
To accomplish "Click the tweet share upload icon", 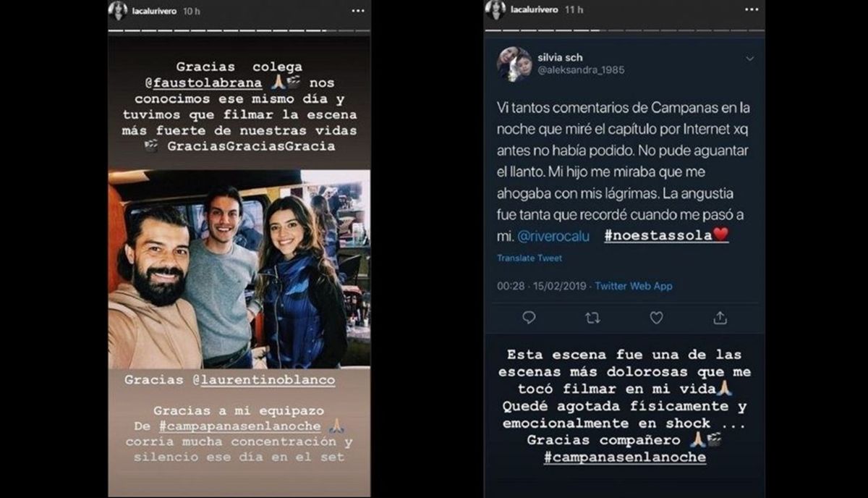I will tap(720, 317).
